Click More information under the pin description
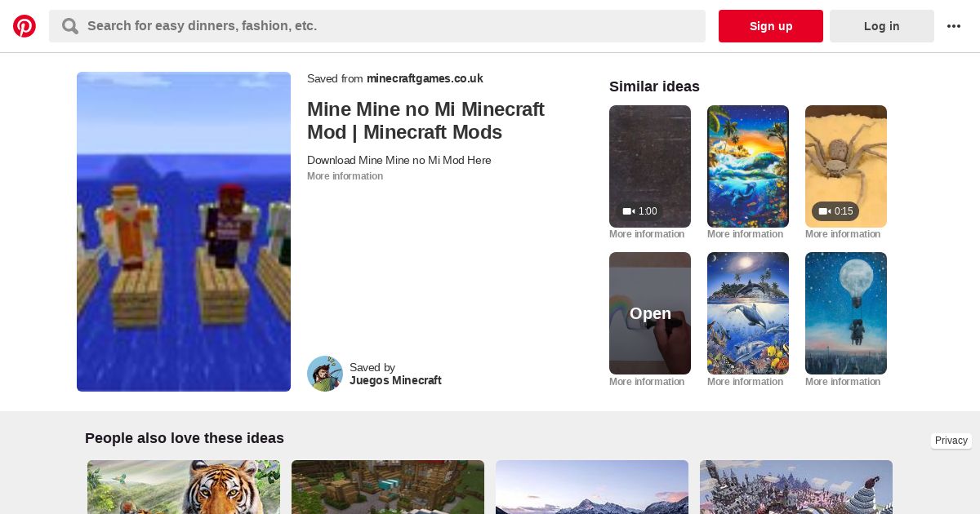Image resolution: width=980 pixels, height=514 pixels. 345,176
